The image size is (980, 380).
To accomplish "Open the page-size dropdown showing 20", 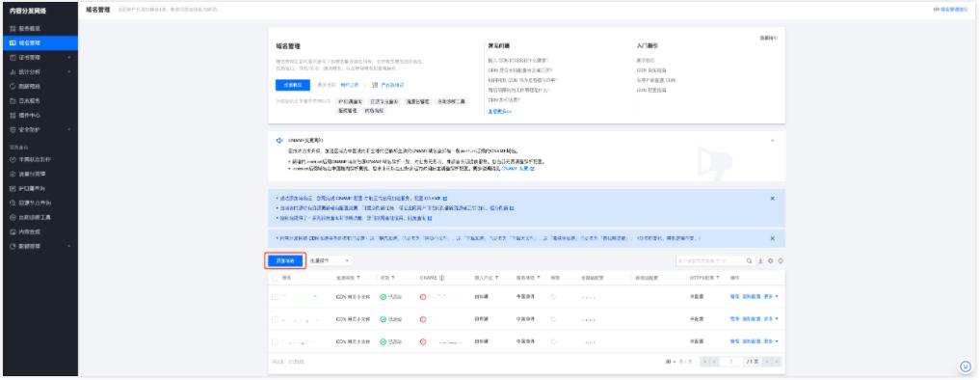I will click(672, 362).
